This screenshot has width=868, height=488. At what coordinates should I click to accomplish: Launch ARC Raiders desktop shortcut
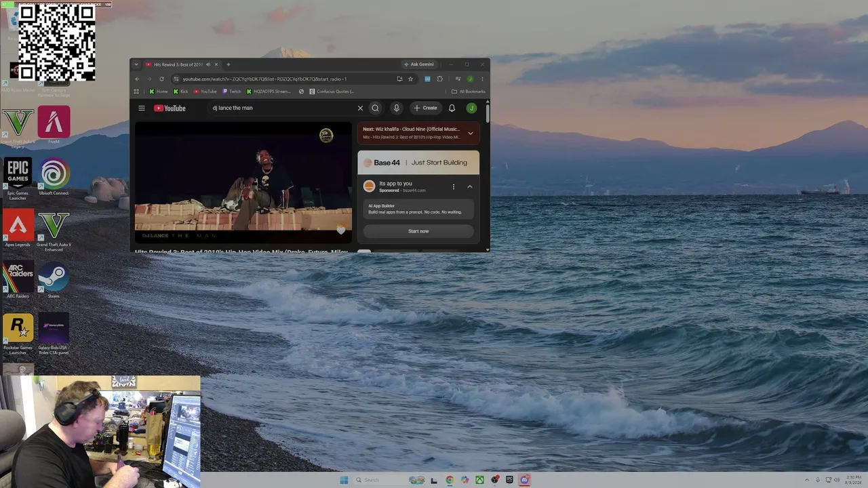tap(18, 280)
